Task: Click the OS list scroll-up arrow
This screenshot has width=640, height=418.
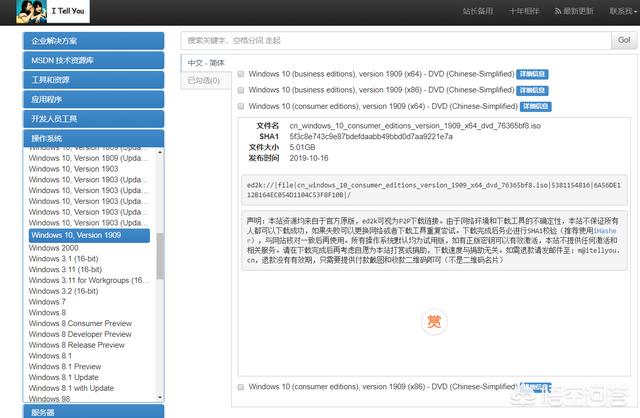Action: point(160,152)
